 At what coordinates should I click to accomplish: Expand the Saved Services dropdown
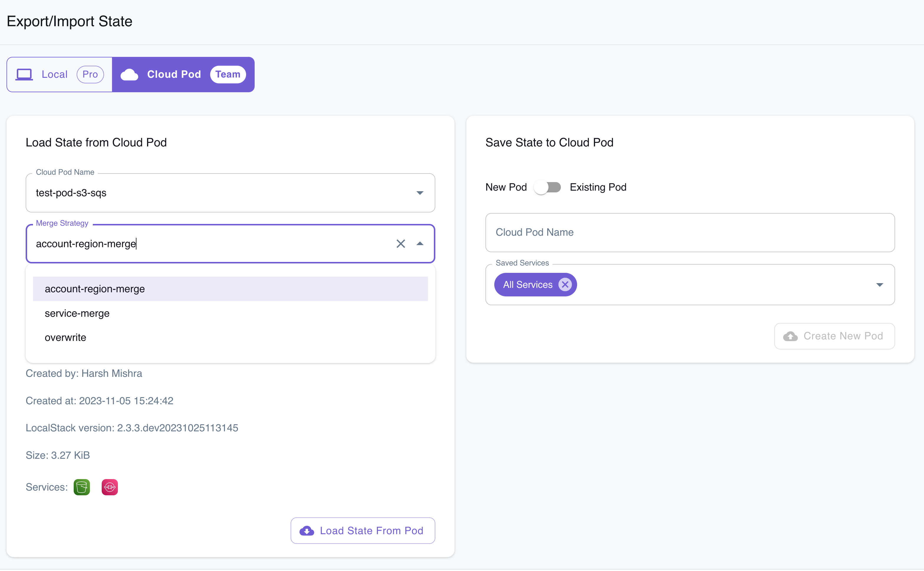[x=880, y=284]
